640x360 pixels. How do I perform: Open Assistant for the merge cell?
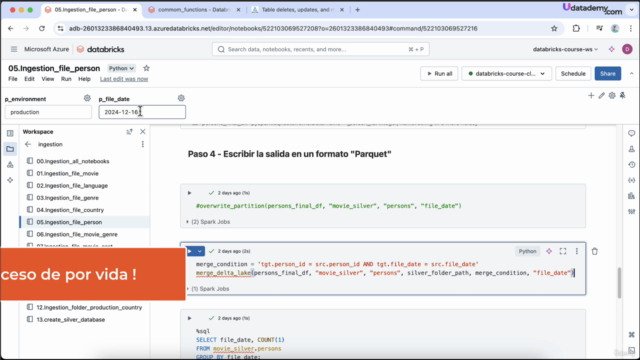[x=549, y=251]
